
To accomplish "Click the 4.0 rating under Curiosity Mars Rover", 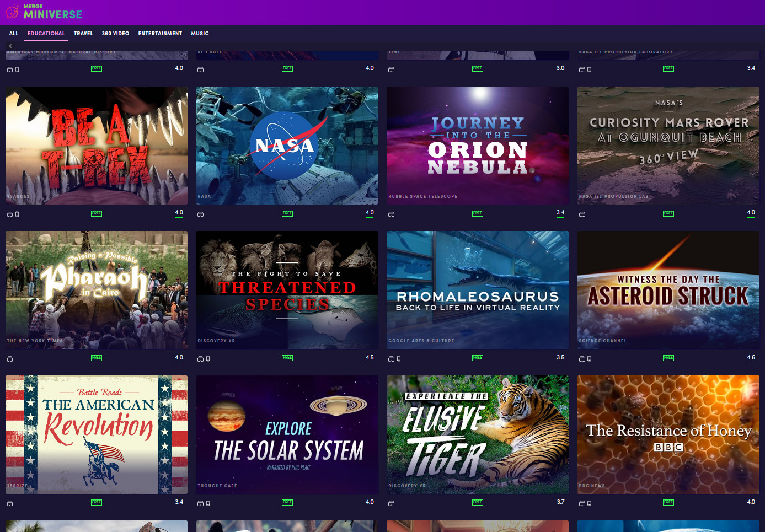I will (x=751, y=213).
